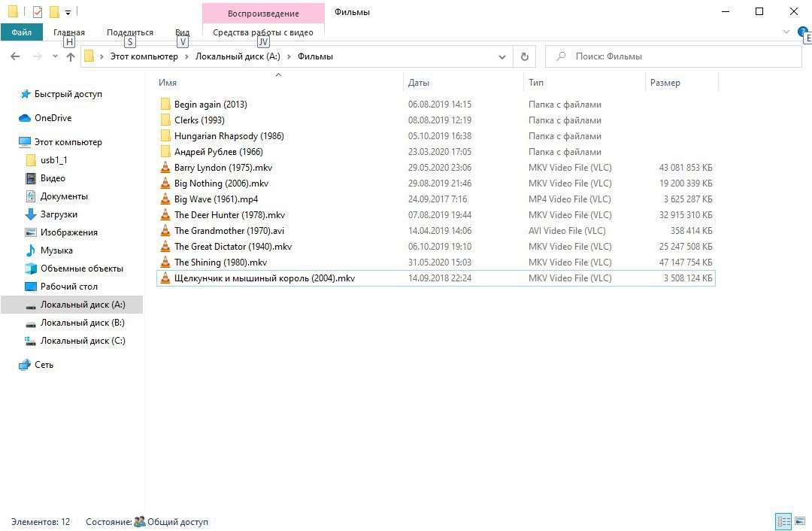Screen dimensions: 812x531
Task: Select the Hungarian Rhapsody (1986) folder icon
Action: click(x=165, y=135)
